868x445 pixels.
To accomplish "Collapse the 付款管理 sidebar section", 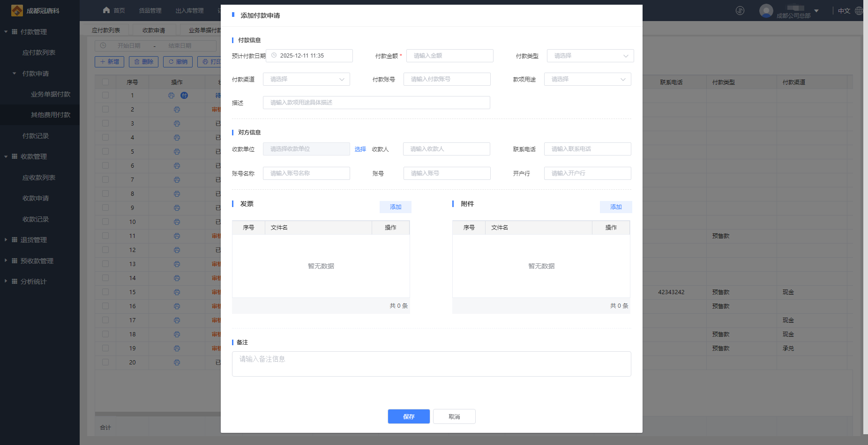I will (6, 32).
